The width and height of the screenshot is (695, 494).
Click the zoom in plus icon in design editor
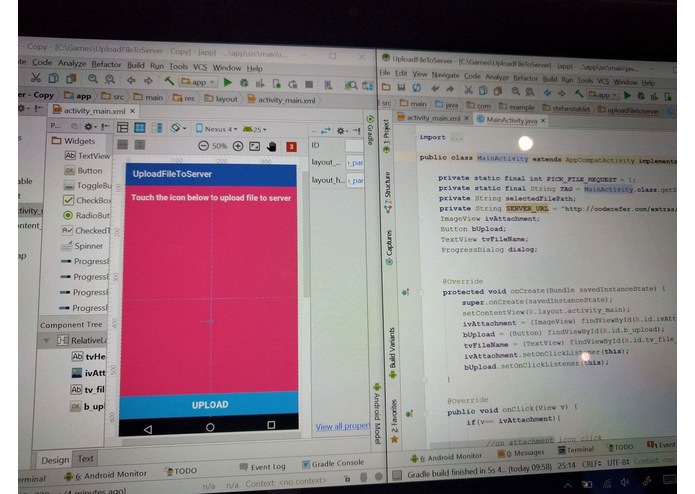238,146
